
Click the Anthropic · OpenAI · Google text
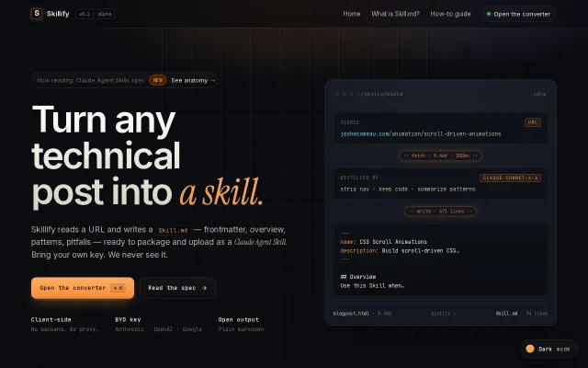click(159, 329)
